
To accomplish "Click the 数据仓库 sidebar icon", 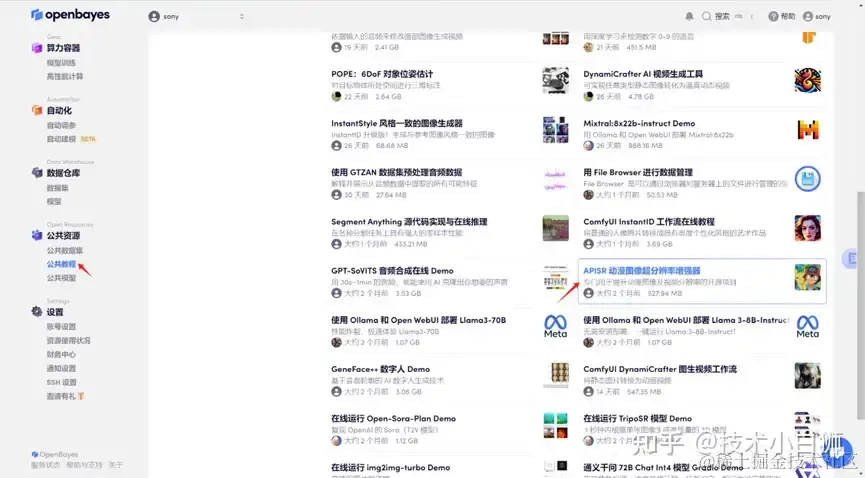I will (37, 173).
